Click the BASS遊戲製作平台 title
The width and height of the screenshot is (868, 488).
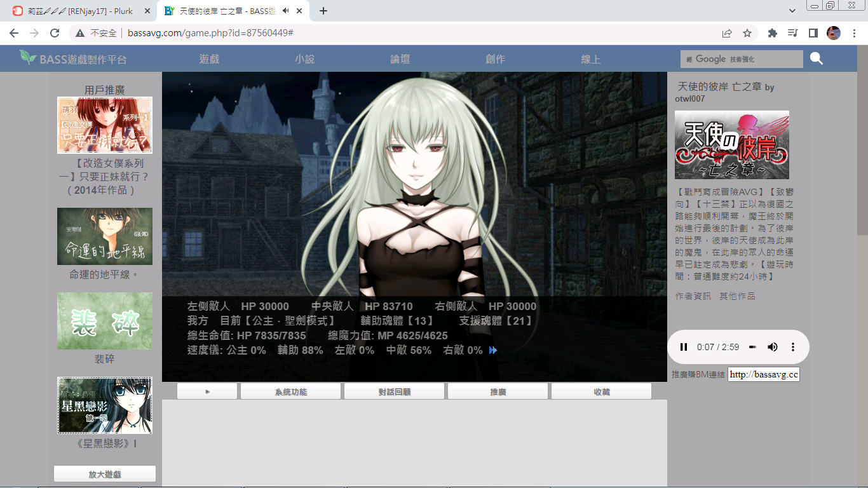click(x=83, y=60)
